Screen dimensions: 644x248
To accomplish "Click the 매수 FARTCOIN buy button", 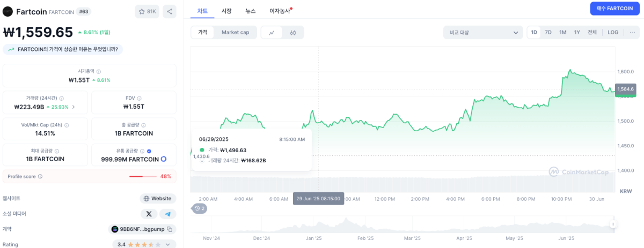I will point(615,9).
